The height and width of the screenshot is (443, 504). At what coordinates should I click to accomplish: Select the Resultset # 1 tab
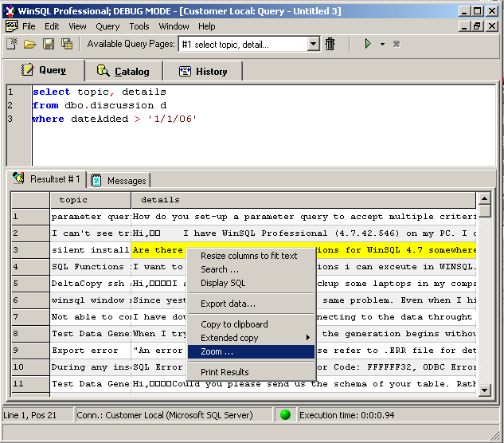click(x=47, y=178)
